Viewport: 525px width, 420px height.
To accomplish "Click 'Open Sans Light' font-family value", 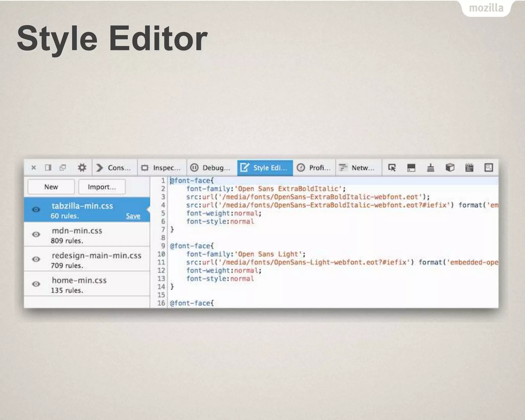I will (268, 254).
